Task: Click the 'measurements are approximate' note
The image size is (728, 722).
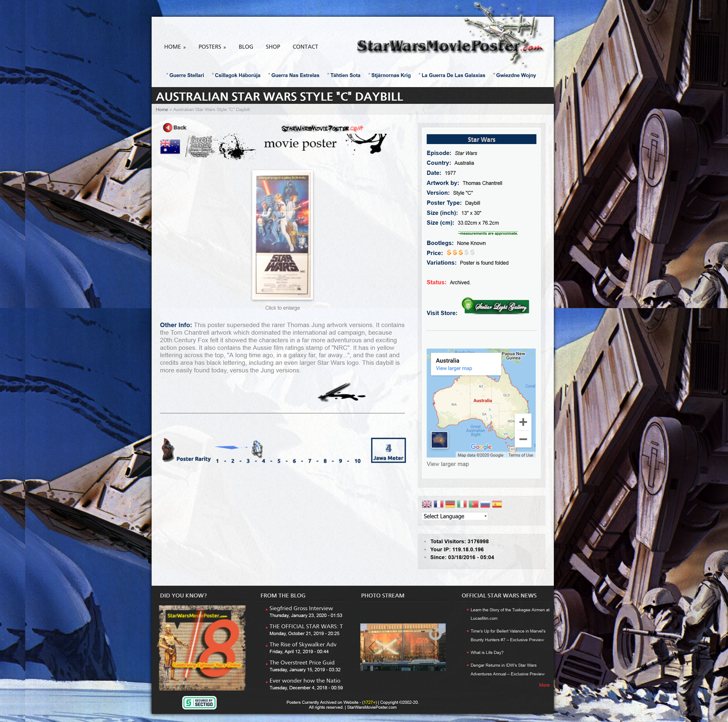Action: pyautogui.click(x=488, y=233)
